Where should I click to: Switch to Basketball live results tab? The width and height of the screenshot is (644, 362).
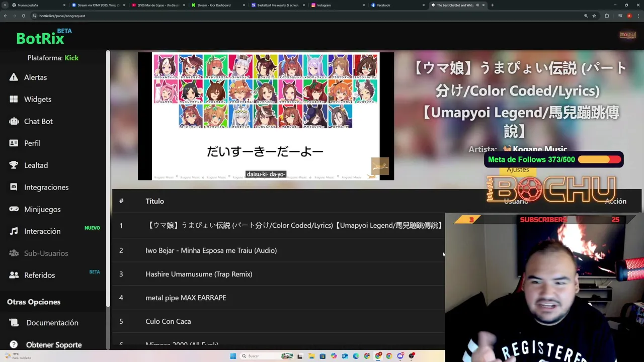277,5
